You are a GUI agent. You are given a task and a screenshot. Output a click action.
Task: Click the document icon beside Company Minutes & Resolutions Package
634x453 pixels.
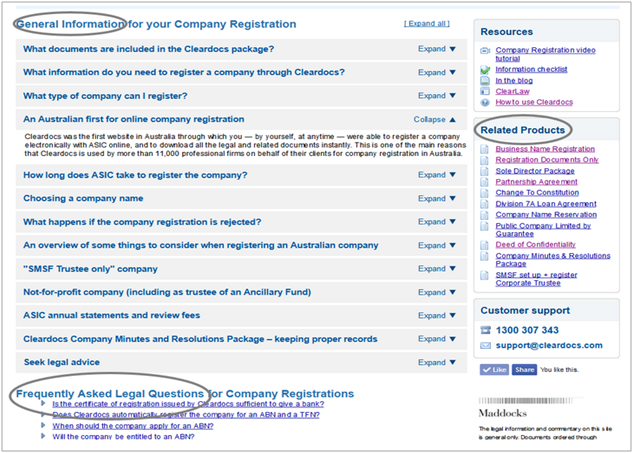coord(484,256)
